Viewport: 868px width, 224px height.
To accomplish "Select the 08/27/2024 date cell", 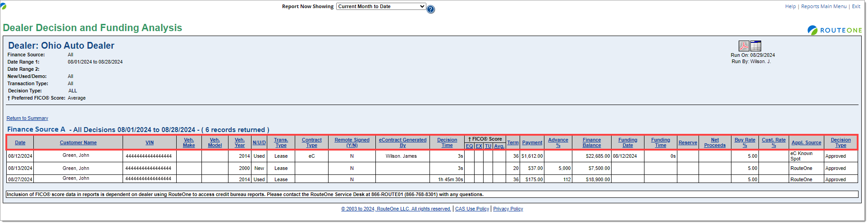I will pyautogui.click(x=20, y=179).
